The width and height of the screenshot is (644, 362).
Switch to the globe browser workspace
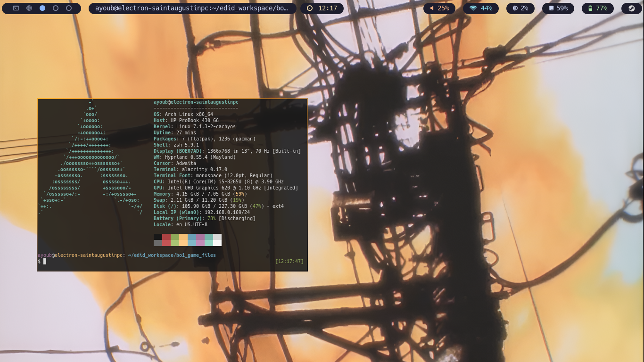click(29, 8)
